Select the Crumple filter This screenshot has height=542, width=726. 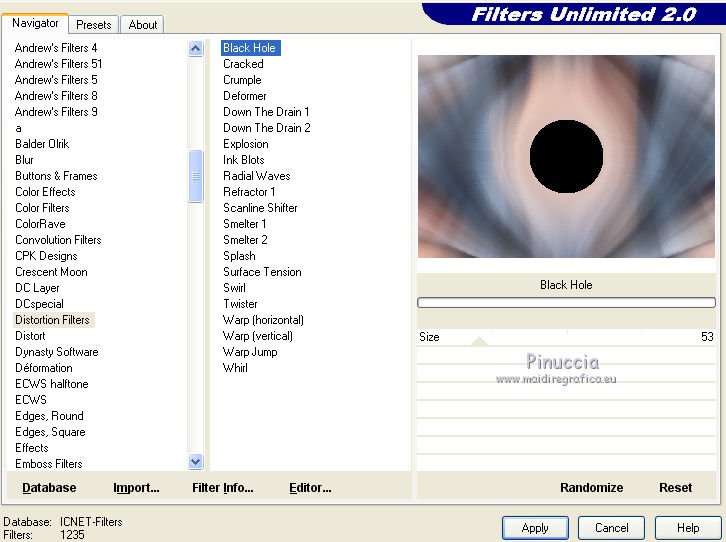(x=242, y=80)
